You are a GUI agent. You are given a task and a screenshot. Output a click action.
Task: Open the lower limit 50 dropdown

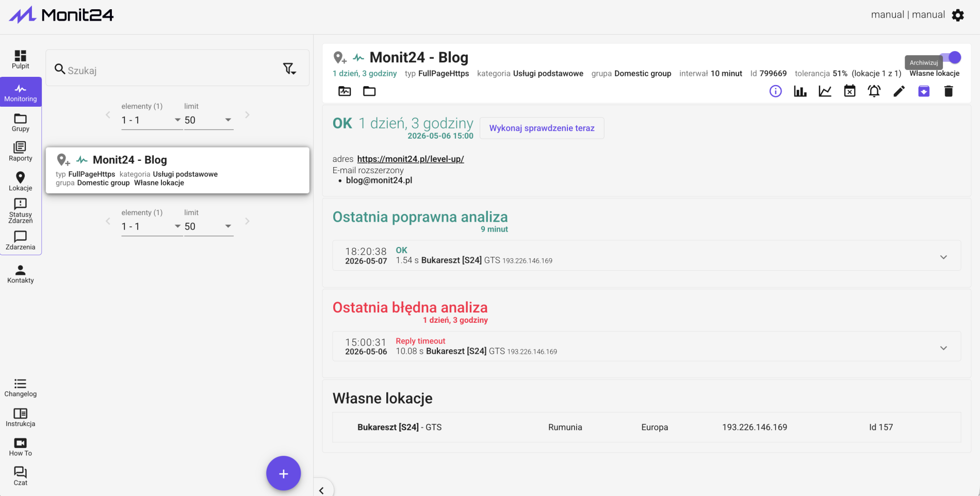208,226
